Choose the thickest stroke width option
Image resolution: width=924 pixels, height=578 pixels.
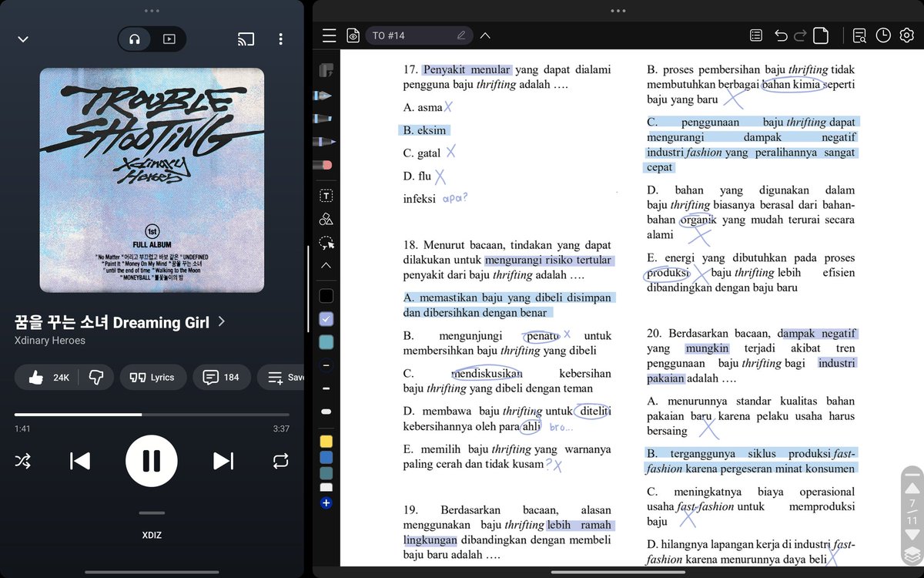click(326, 412)
